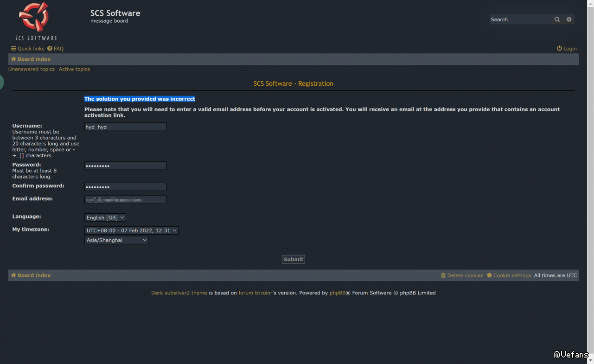Open advanced search gear icon
The height and width of the screenshot is (364, 594).
pyautogui.click(x=569, y=19)
